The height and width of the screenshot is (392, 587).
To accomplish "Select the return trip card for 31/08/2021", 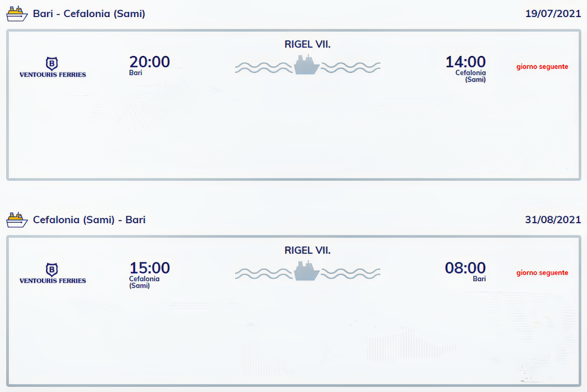I will 293,311.
